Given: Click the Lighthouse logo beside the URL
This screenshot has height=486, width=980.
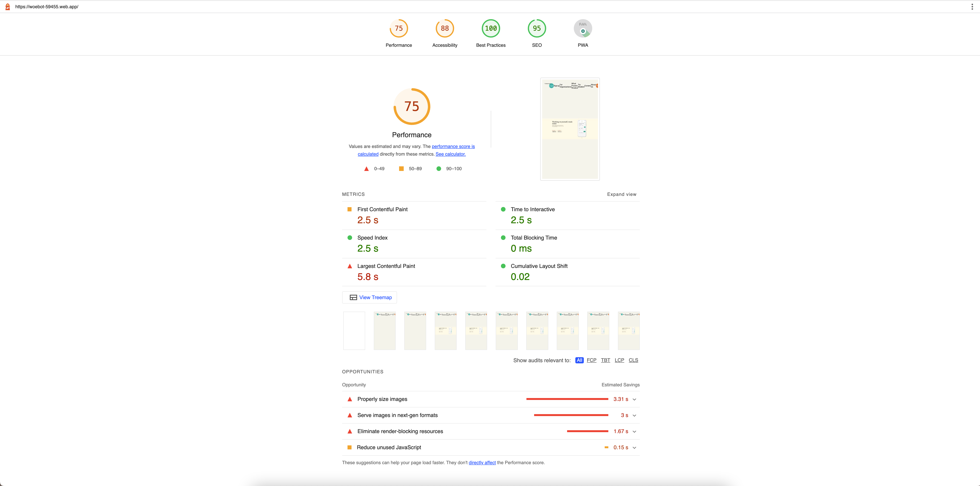Looking at the screenshot, I should 8,6.
